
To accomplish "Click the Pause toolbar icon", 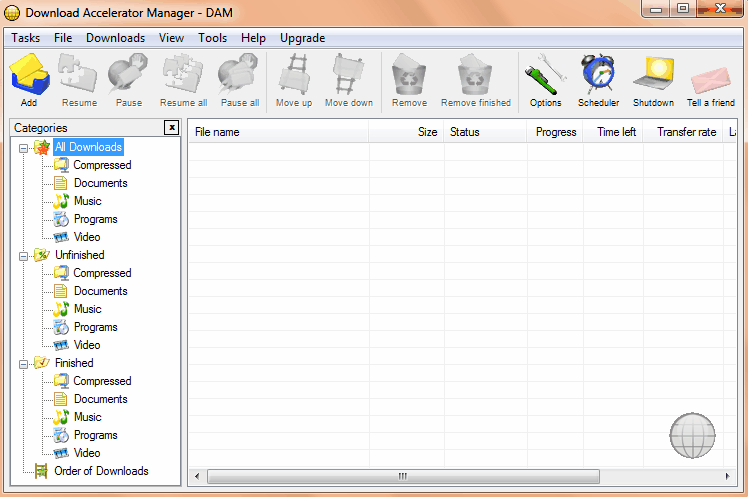I will [x=128, y=73].
